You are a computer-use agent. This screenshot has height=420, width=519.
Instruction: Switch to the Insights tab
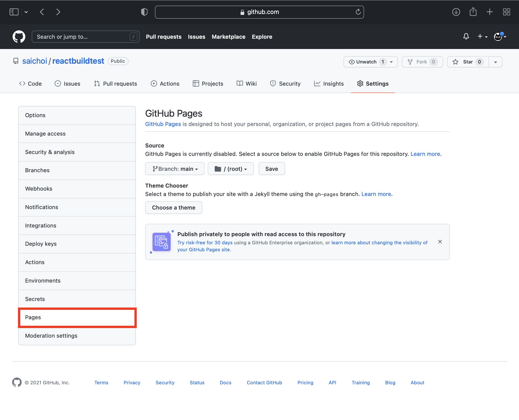[x=329, y=84]
